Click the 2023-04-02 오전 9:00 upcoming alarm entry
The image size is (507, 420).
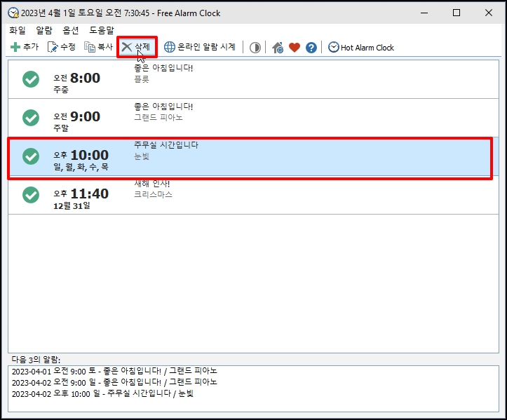pyautogui.click(x=114, y=382)
